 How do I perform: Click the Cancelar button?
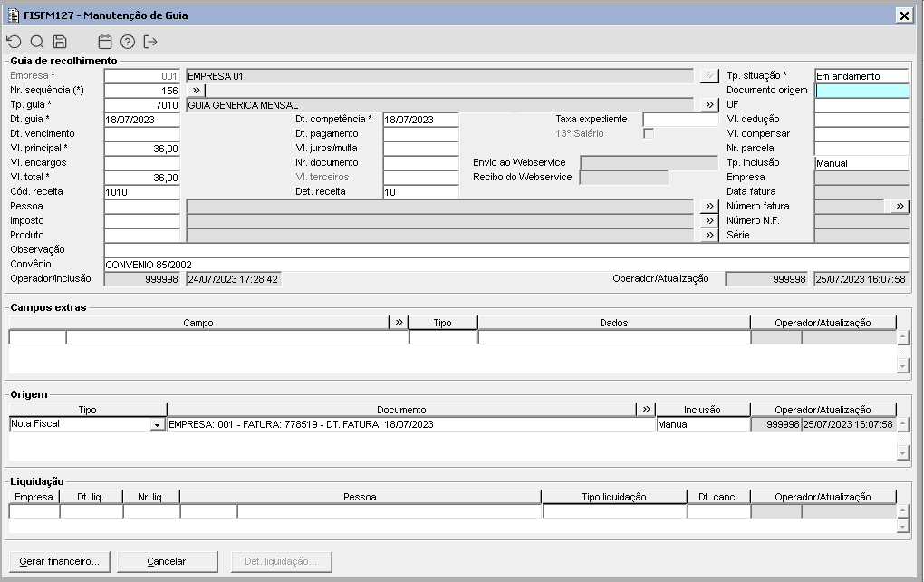[x=168, y=561]
